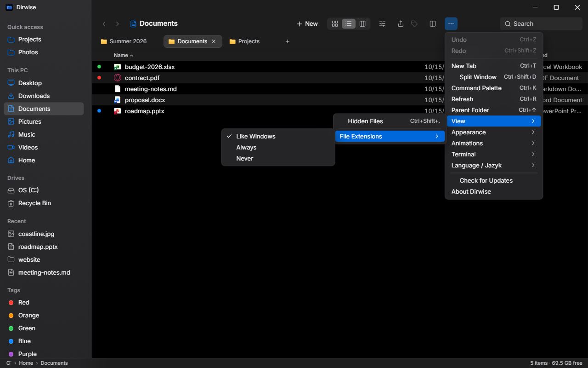Click the OS (C:) drive icon
This screenshot has height=368, width=588.
(x=11, y=190)
